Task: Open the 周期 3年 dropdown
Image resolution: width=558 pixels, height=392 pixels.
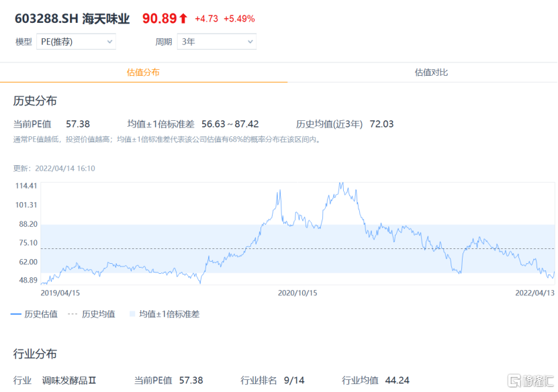Action: [217, 42]
